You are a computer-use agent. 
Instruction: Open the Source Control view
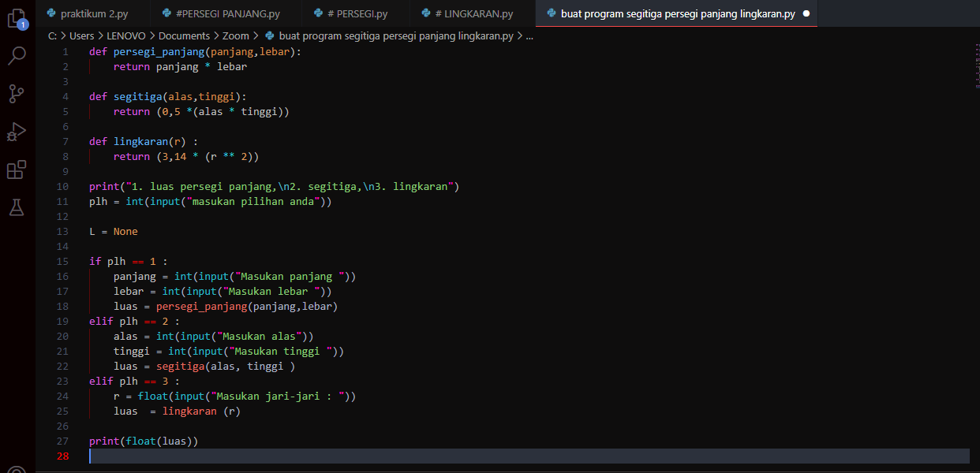click(17, 94)
